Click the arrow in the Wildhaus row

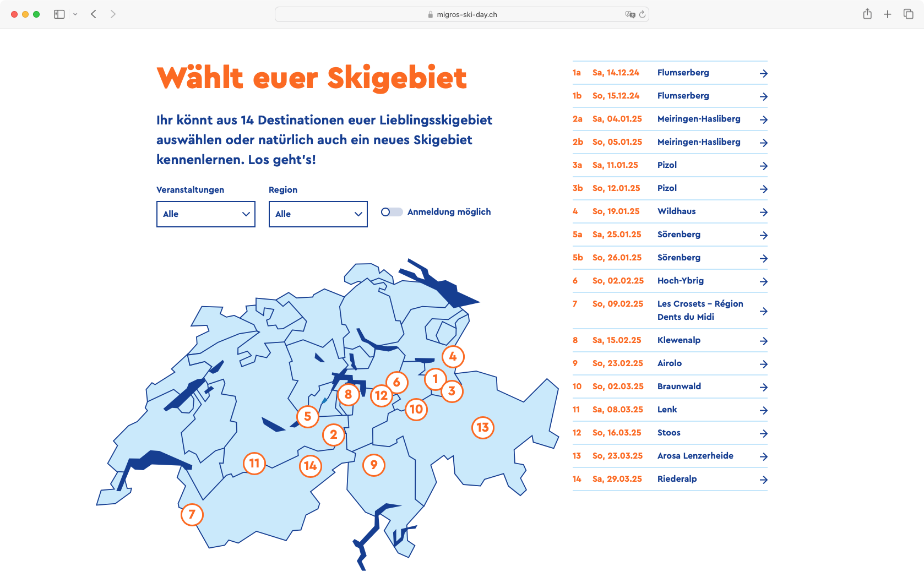(763, 212)
